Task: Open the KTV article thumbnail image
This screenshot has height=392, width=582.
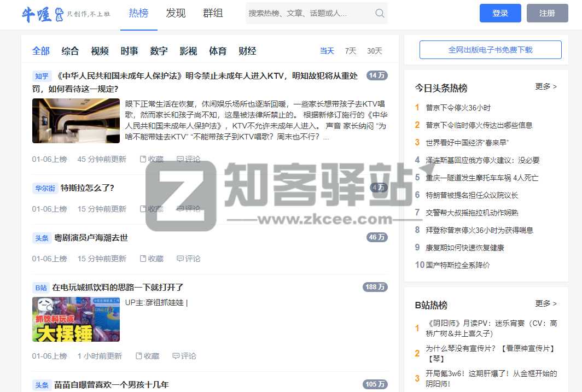Action: (76, 121)
